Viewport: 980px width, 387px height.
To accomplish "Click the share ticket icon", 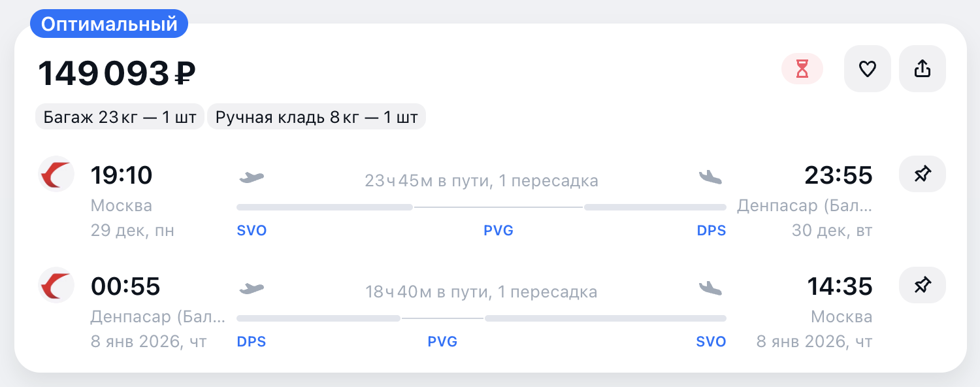I will tap(922, 69).
